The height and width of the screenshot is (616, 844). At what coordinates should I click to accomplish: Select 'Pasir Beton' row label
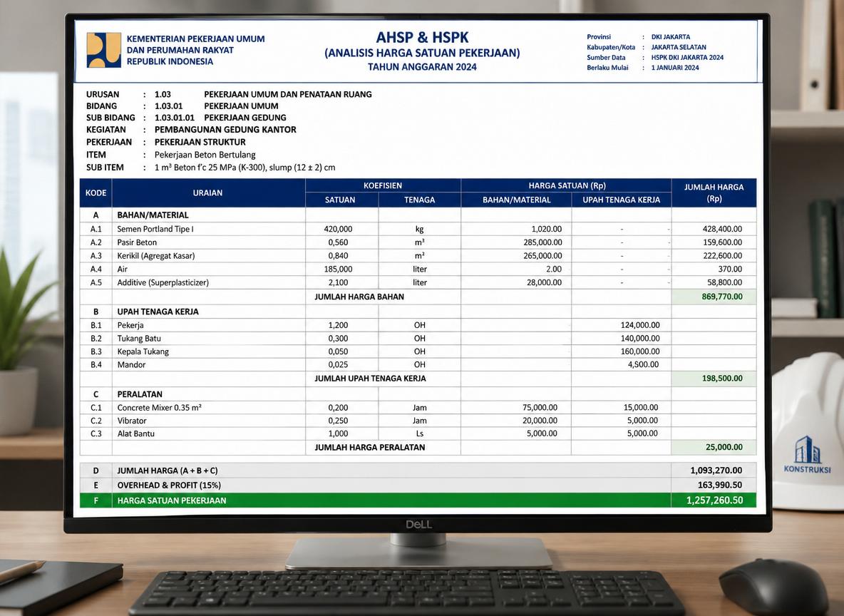pos(137,242)
